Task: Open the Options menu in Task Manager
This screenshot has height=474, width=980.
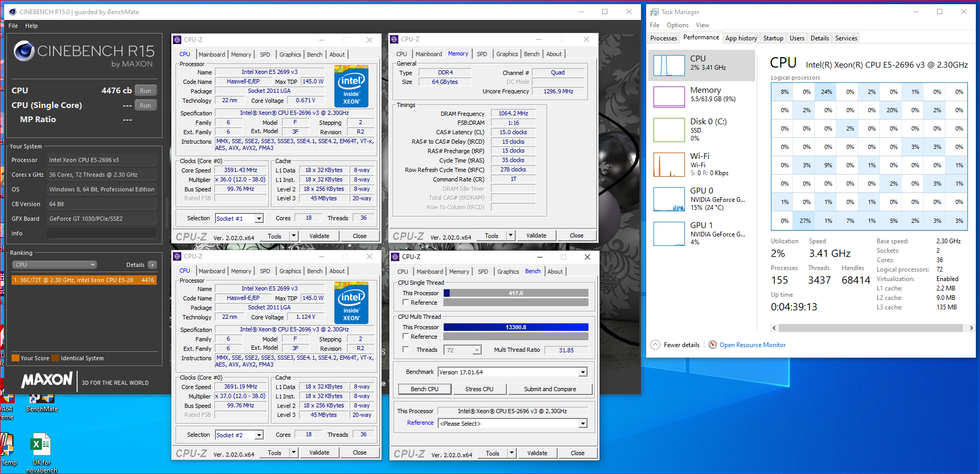Action: (x=677, y=25)
